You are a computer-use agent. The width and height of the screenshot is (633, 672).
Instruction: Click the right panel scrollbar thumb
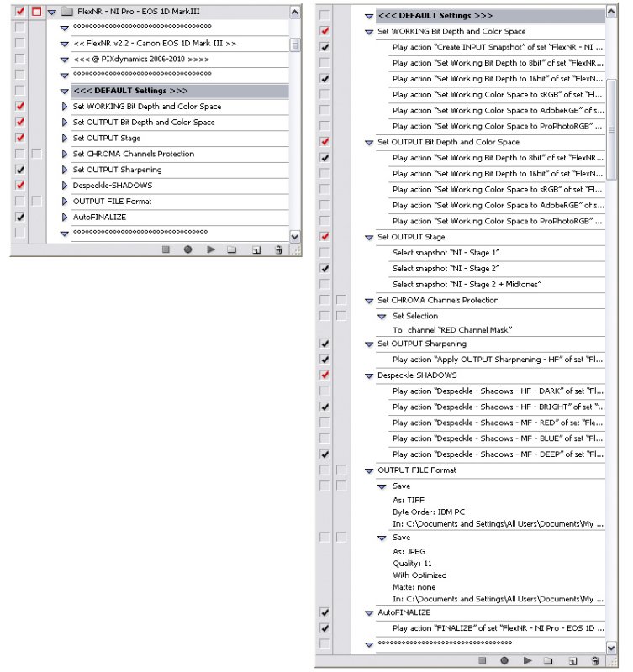[x=611, y=129]
